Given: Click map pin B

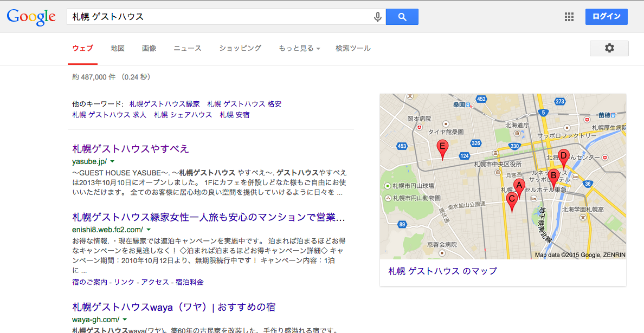Looking at the screenshot, I should pos(553,179).
